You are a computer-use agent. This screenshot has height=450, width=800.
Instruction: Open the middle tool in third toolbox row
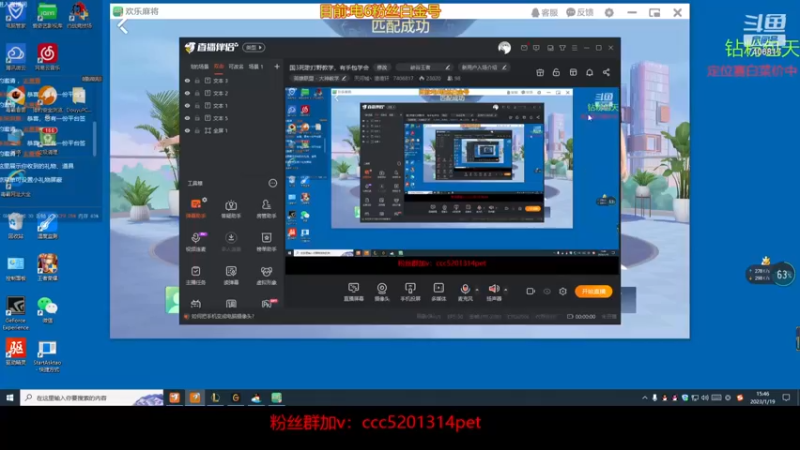(231, 274)
